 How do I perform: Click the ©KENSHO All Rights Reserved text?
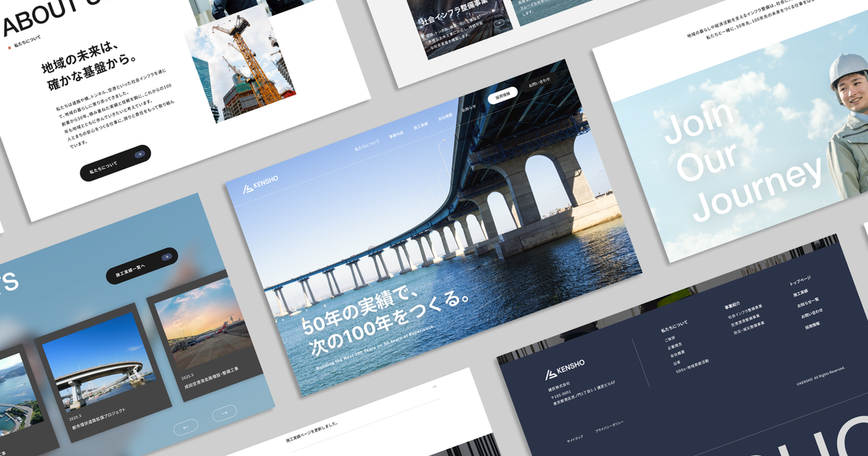[822, 376]
